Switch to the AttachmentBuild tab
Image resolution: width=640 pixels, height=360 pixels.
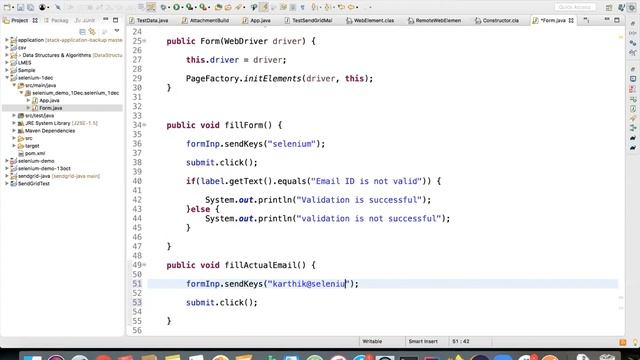click(x=205, y=20)
